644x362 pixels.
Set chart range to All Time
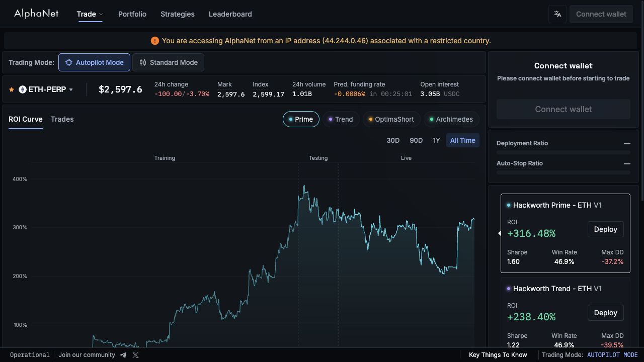(462, 140)
